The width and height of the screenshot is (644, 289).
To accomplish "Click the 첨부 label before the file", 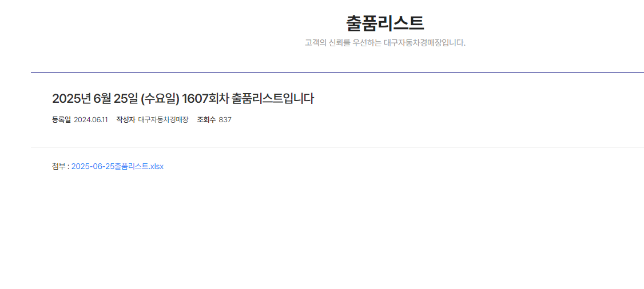I will [59, 166].
